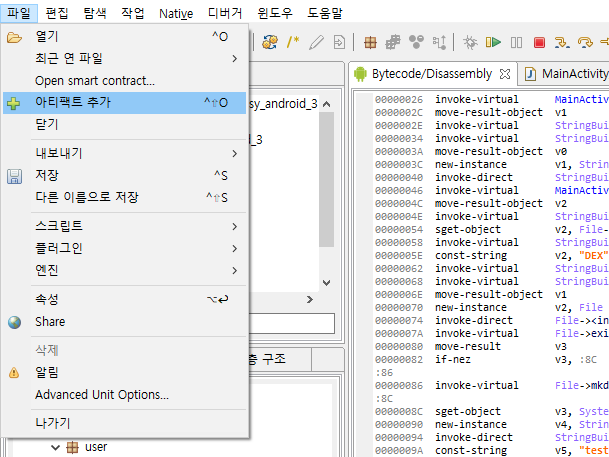Viewport: 609px width, 457px height.
Task: Open the 작업 menu
Action: (132, 13)
